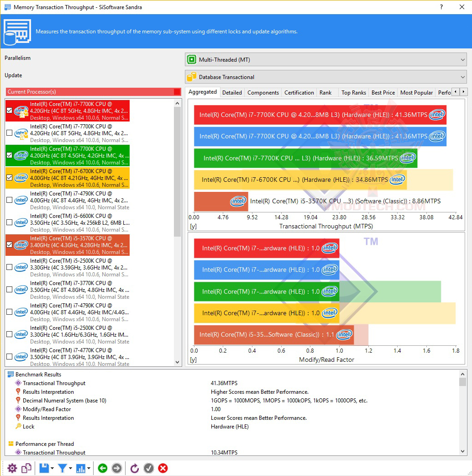Click Intel logo on orange 1.1 factor bar
Screen dimensions: 472x476
click(x=344, y=334)
